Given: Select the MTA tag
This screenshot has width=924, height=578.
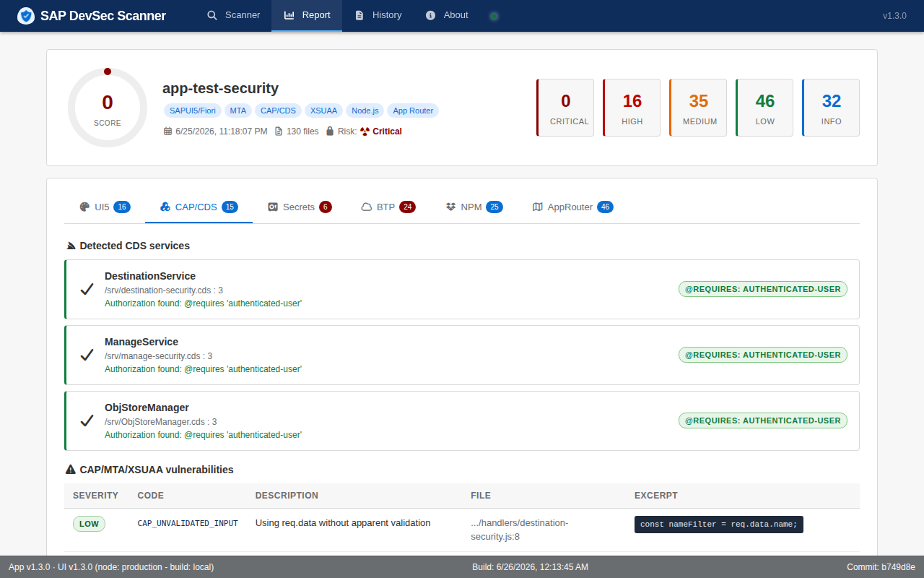Looking at the screenshot, I should (x=238, y=111).
